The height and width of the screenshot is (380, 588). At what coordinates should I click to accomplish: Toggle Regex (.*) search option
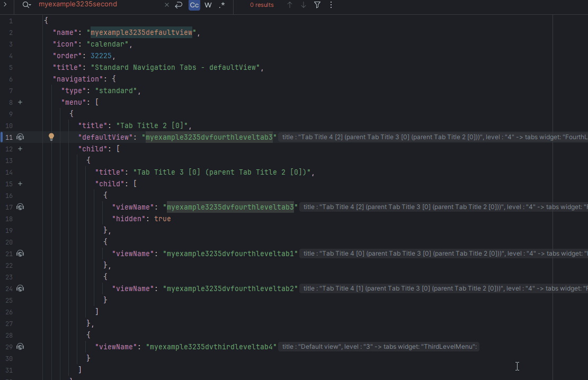click(x=222, y=5)
